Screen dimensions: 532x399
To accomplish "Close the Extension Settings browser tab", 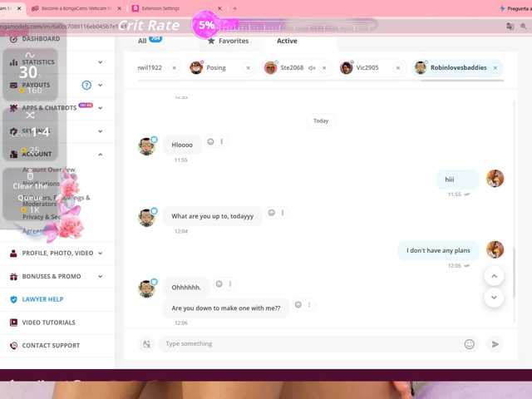I will tap(219, 8).
